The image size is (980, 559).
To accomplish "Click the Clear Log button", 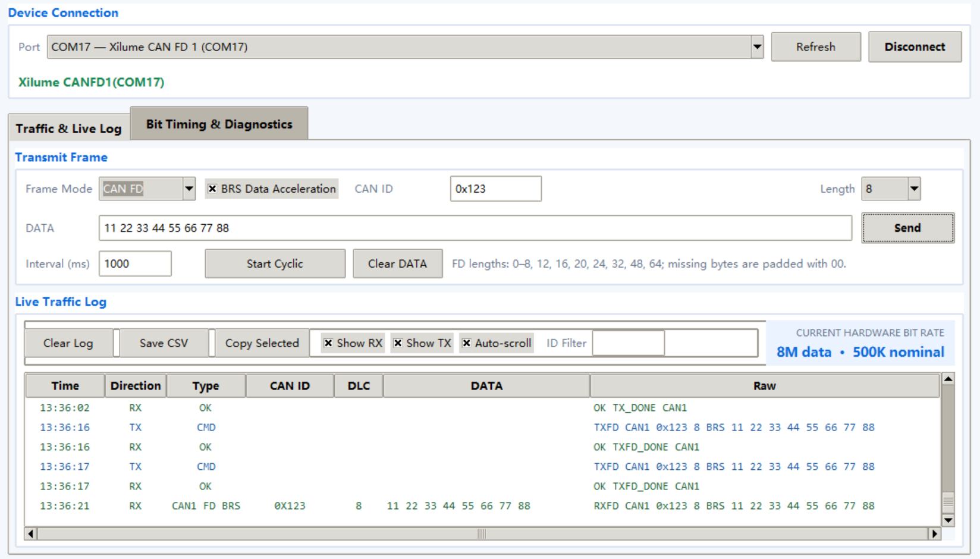I will pos(68,343).
